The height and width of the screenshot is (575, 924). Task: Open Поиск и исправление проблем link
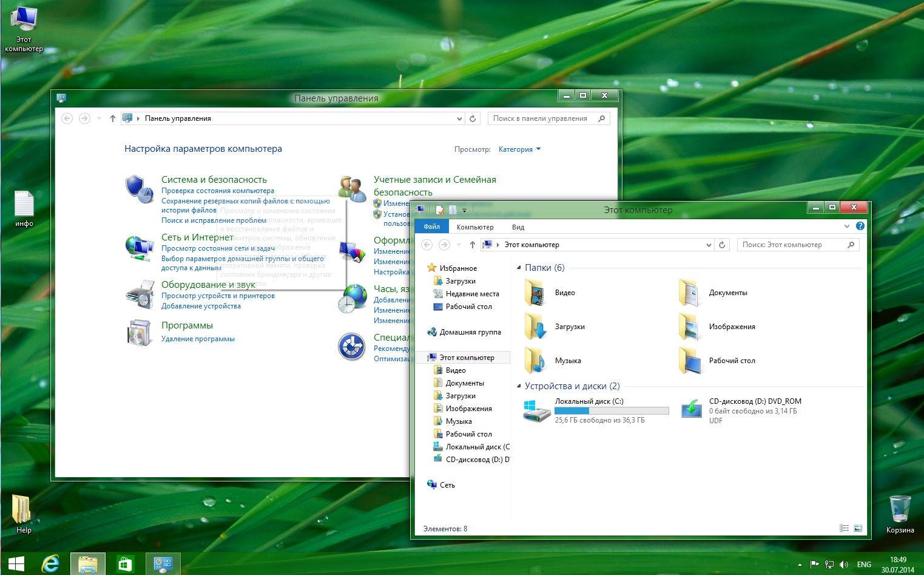(214, 220)
